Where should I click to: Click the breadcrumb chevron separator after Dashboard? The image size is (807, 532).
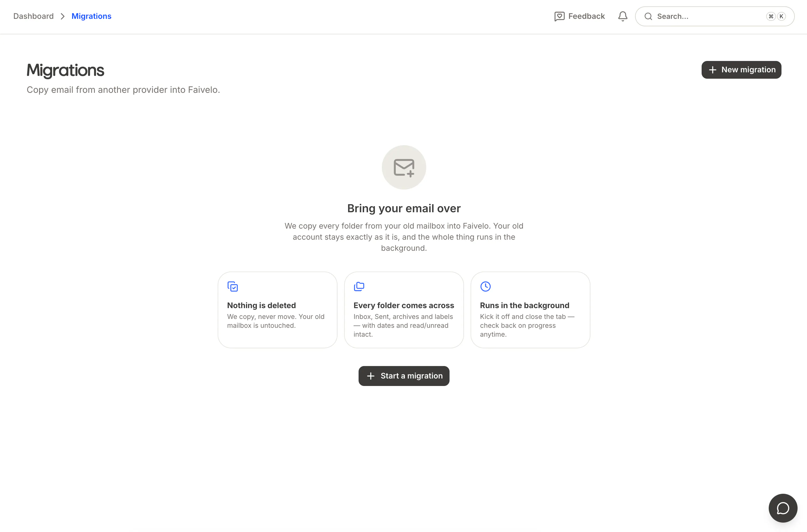pyautogui.click(x=62, y=16)
